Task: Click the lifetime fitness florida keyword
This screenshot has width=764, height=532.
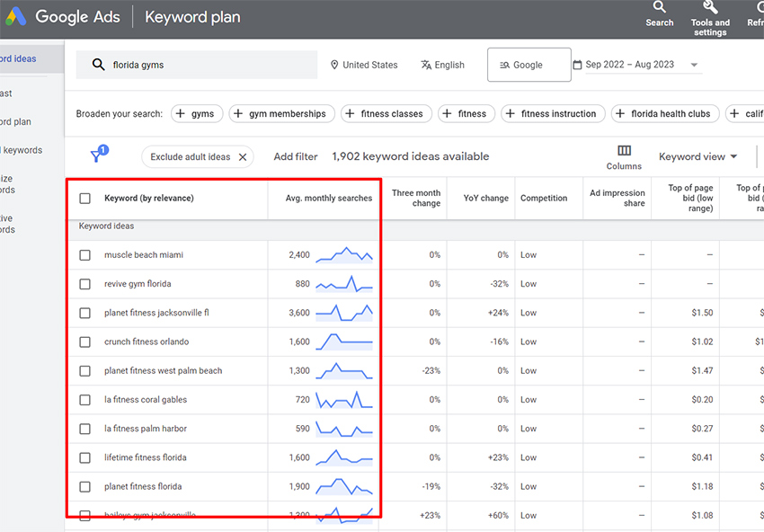Action: tap(146, 457)
